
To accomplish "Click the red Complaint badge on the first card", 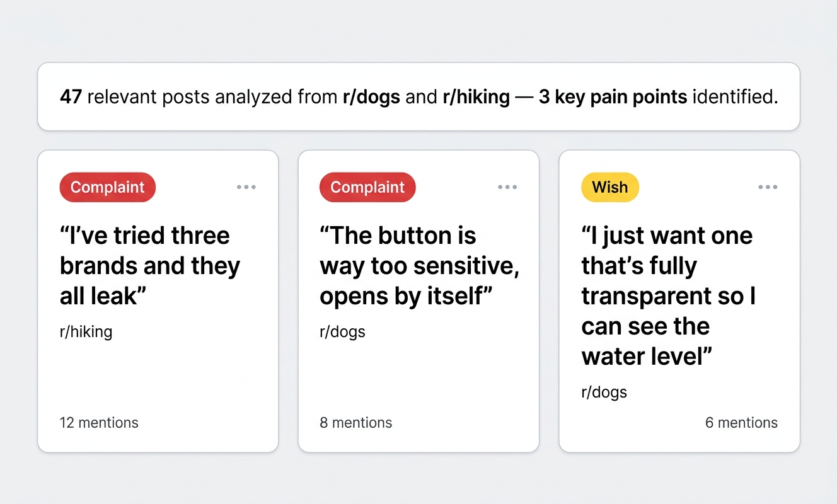I will 107,187.
